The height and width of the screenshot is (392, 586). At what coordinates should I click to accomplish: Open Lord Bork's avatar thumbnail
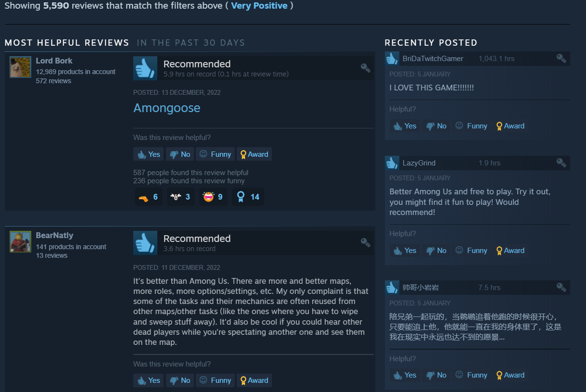point(20,67)
